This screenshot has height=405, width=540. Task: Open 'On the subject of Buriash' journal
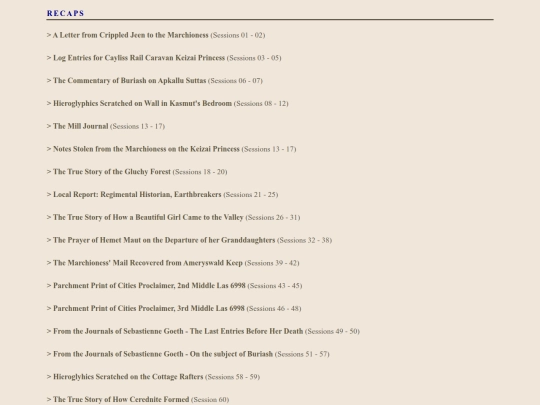(x=163, y=354)
